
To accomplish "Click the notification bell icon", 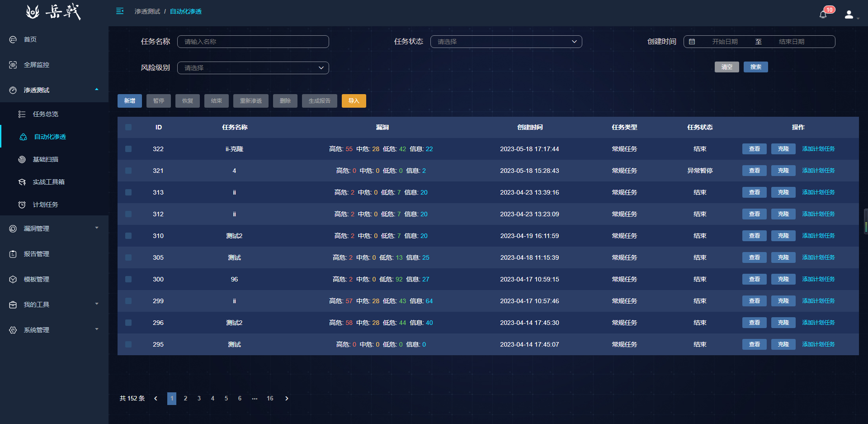I will (x=823, y=14).
